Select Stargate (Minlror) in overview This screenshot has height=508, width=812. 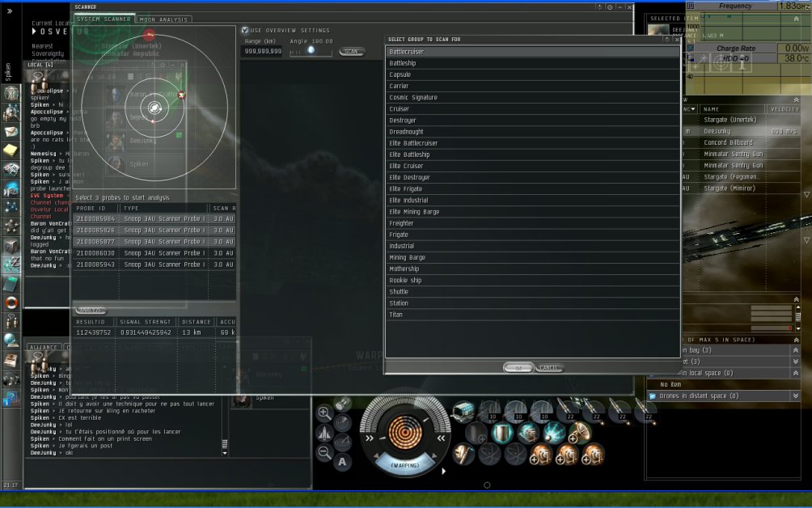click(741, 188)
